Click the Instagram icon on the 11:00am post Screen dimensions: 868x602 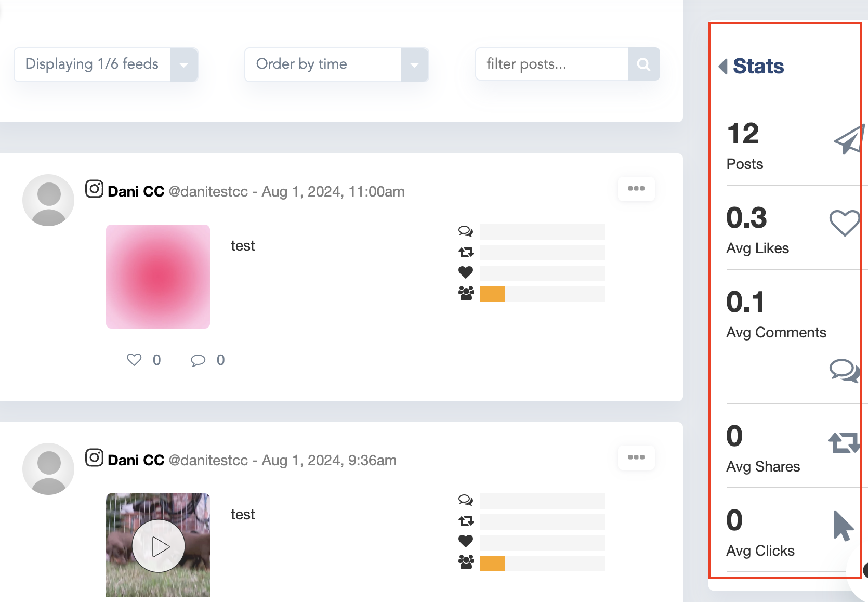pos(94,189)
